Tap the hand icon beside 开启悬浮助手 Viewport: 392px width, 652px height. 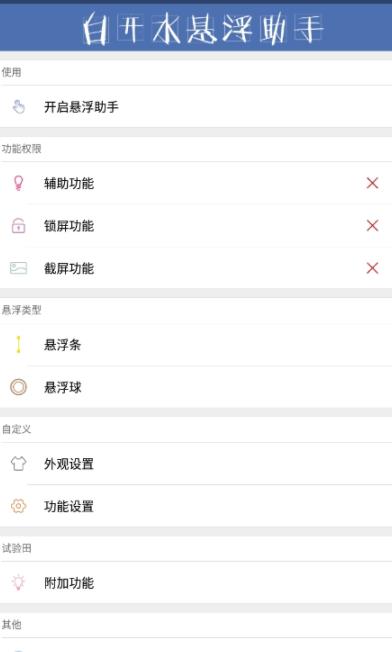coord(18,107)
